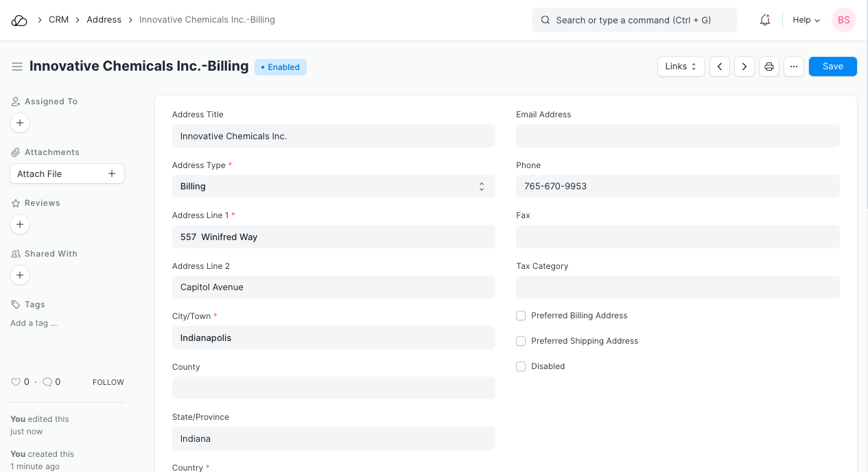Viewport: 868px width, 472px height.
Task: Check Preferred Shipping Address option
Action: pos(521,341)
